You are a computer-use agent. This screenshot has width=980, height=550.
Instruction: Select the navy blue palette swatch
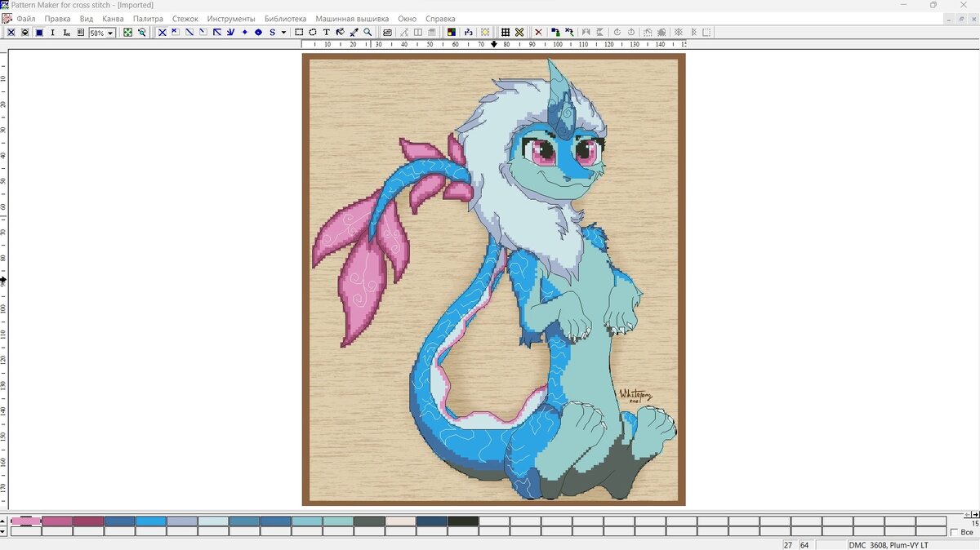pyautogui.click(x=432, y=521)
